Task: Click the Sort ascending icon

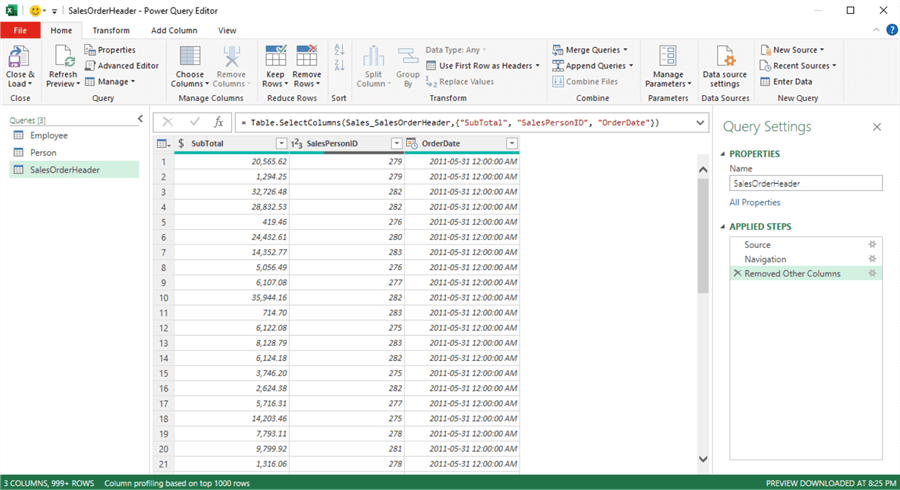Action: [x=339, y=50]
